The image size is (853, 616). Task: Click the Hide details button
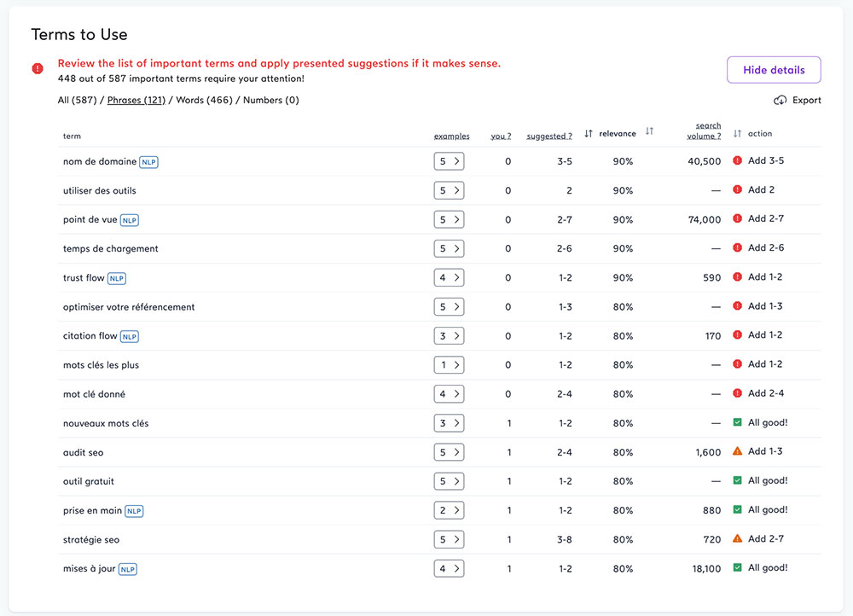(x=774, y=70)
